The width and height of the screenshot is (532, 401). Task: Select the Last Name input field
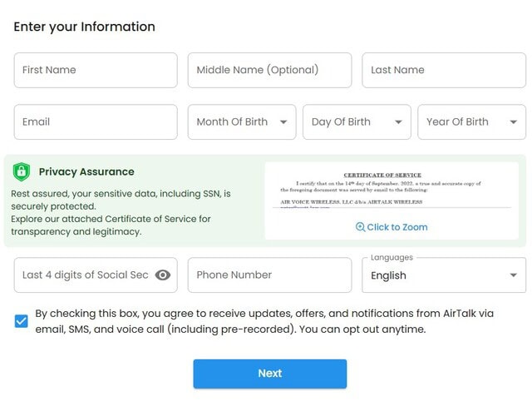coord(443,71)
